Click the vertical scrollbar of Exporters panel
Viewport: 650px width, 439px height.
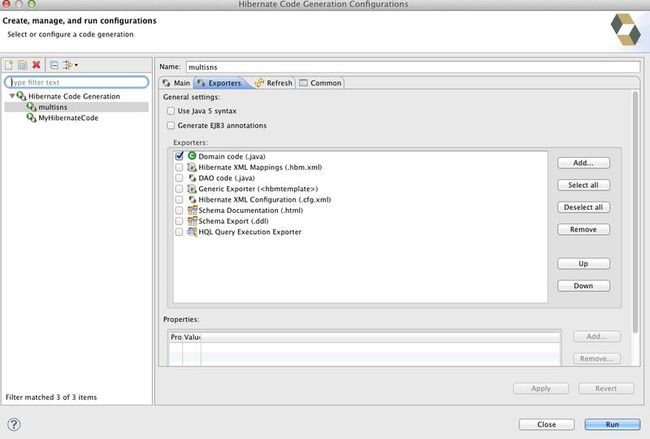[x=635, y=212]
